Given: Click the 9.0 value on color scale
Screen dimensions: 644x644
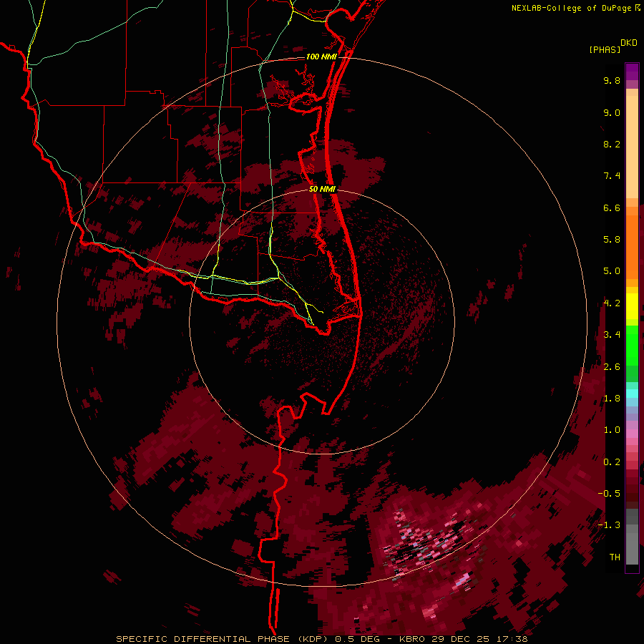Looking at the screenshot, I should pos(612,112).
